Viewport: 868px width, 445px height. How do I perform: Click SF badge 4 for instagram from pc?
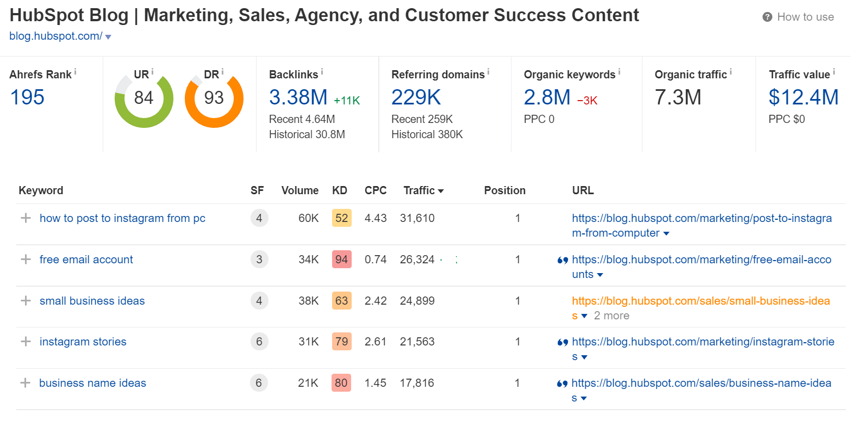[x=259, y=218]
